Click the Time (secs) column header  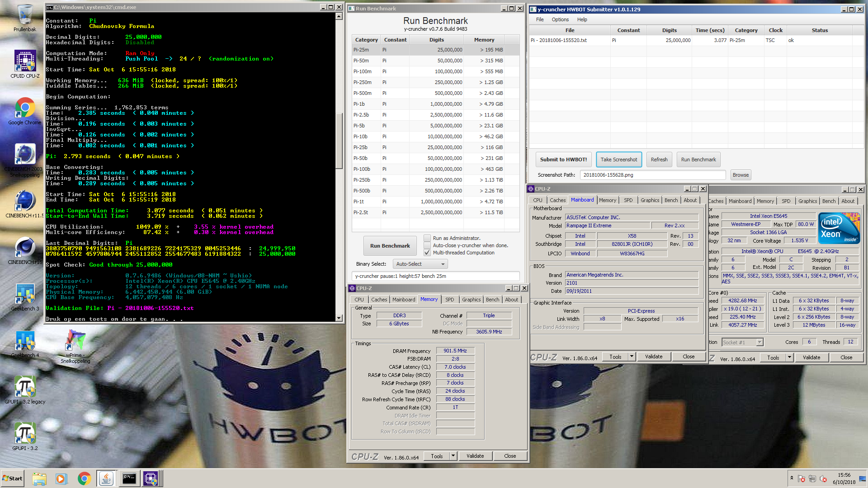(x=710, y=30)
